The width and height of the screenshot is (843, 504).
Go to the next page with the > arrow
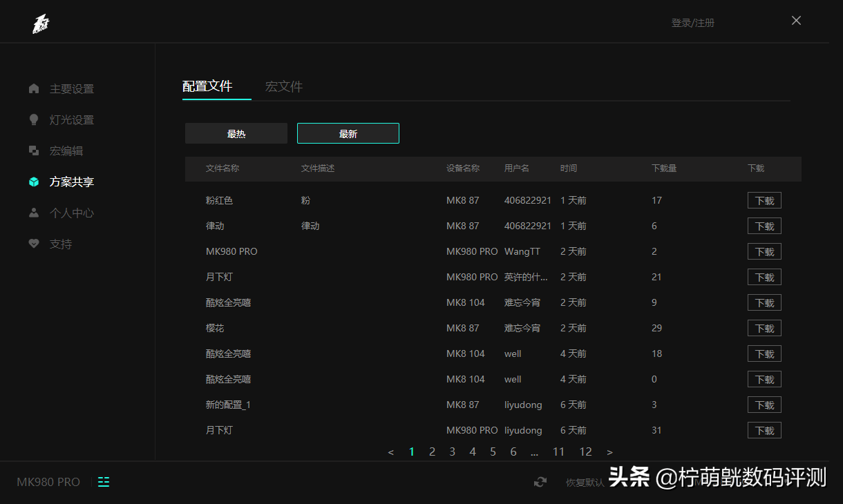pos(609,452)
